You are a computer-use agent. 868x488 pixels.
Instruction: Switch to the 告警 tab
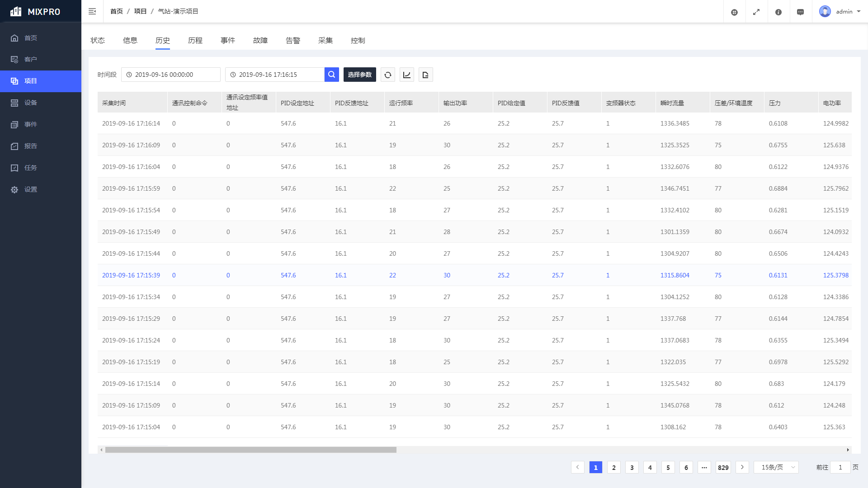click(x=292, y=40)
